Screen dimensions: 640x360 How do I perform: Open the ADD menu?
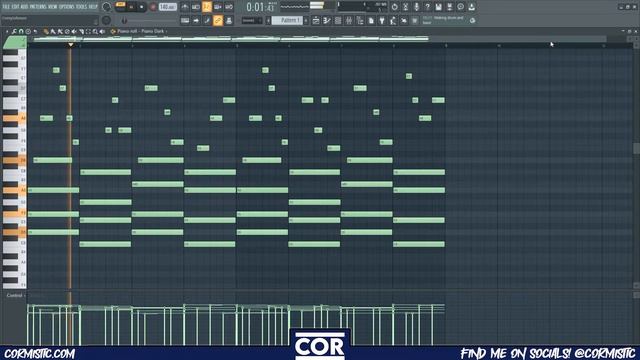(x=24, y=7)
